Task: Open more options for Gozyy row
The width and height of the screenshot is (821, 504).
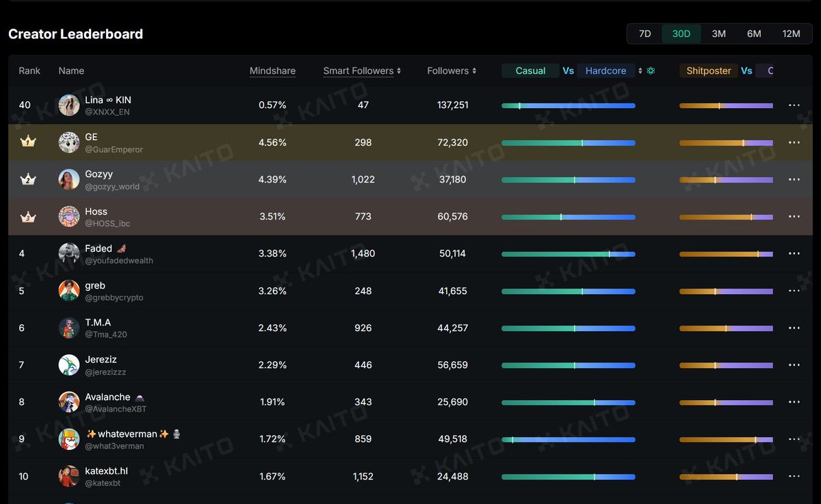Action: click(x=794, y=179)
